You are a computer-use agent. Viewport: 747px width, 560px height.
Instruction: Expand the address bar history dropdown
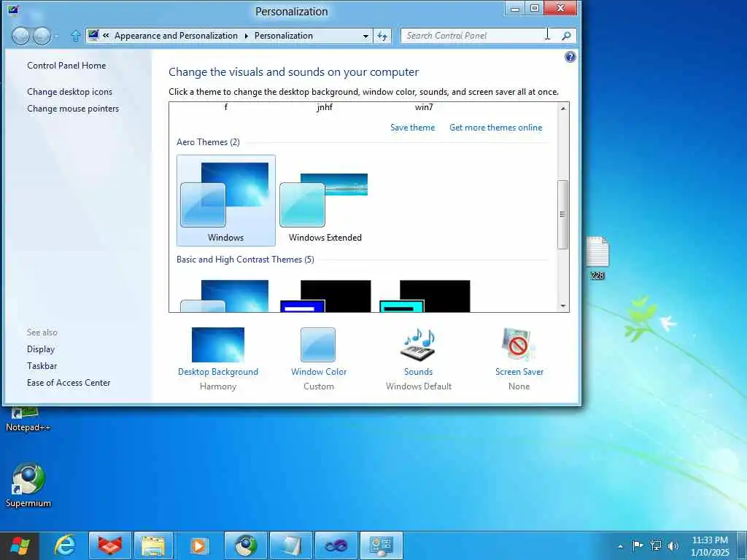click(365, 36)
